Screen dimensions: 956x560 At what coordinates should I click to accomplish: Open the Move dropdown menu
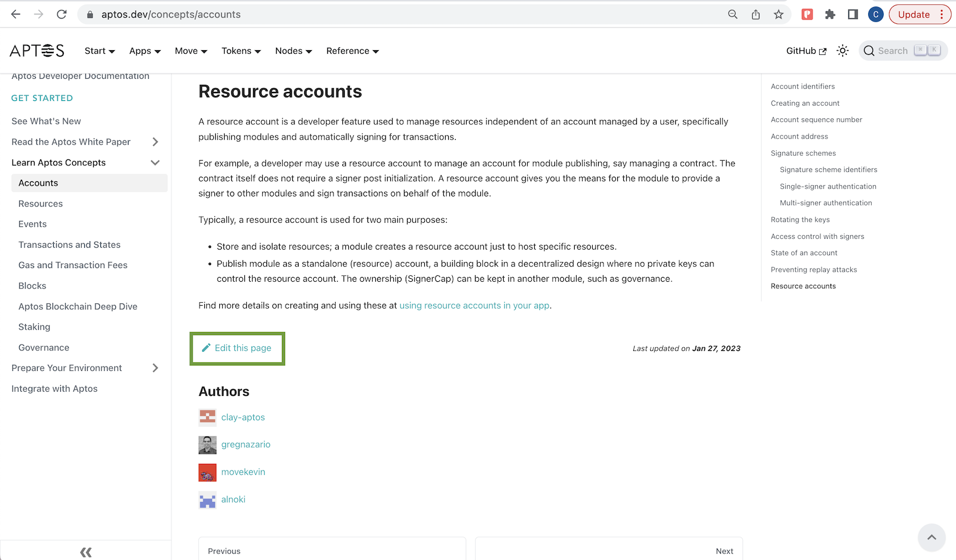pyautogui.click(x=191, y=51)
